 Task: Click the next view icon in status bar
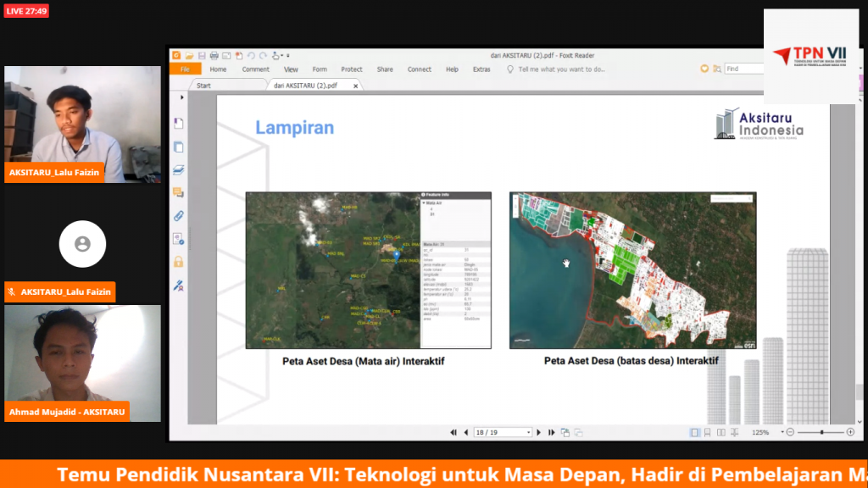(x=578, y=433)
